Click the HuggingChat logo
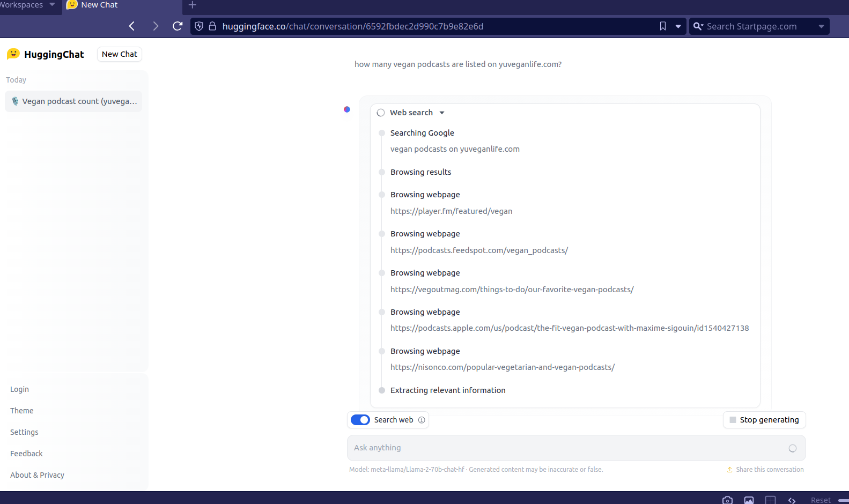This screenshot has height=504, width=849. click(x=46, y=54)
